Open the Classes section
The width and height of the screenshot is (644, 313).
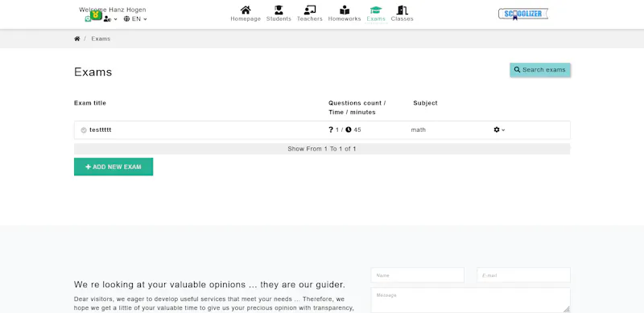[x=402, y=14]
